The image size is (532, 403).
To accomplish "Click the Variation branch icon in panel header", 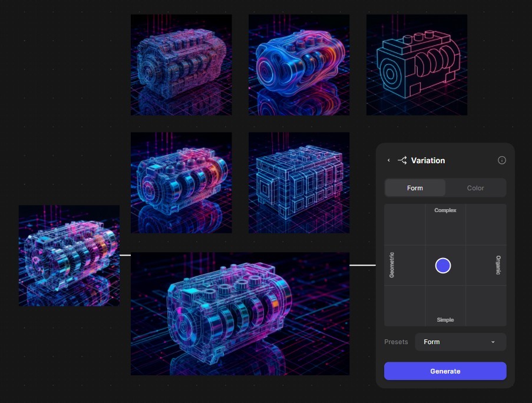I will click(x=402, y=160).
